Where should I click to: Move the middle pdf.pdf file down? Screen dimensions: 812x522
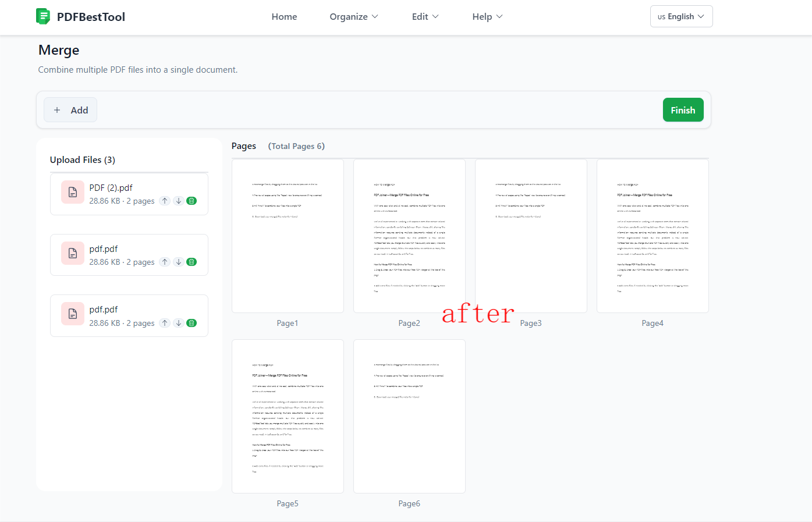point(179,262)
